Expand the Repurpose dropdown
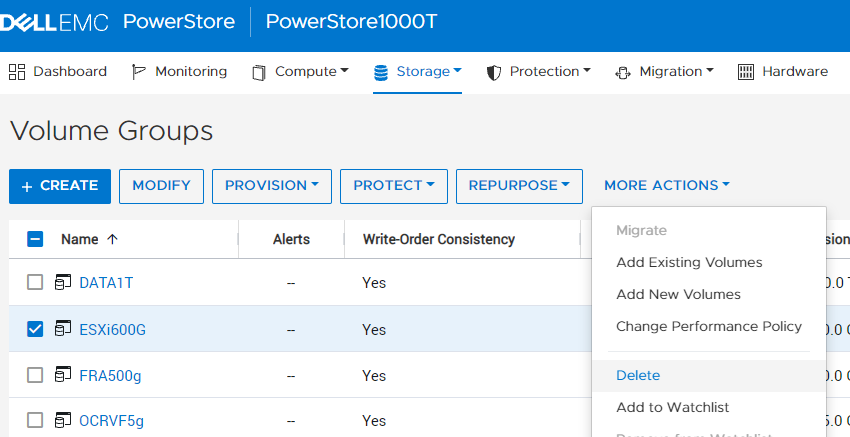The image size is (850, 437). point(519,186)
